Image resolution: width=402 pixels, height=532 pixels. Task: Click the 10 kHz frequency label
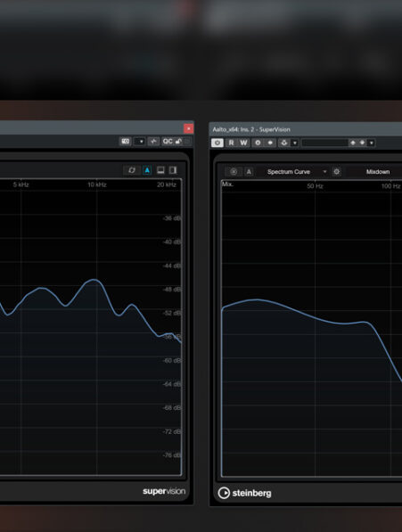(x=97, y=184)
